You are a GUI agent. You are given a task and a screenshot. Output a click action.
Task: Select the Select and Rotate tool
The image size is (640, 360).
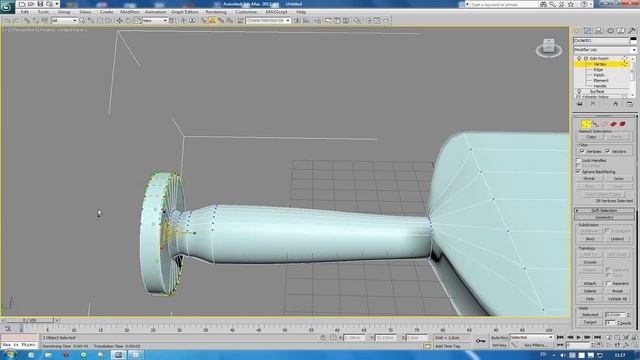(x=128, y=20)
